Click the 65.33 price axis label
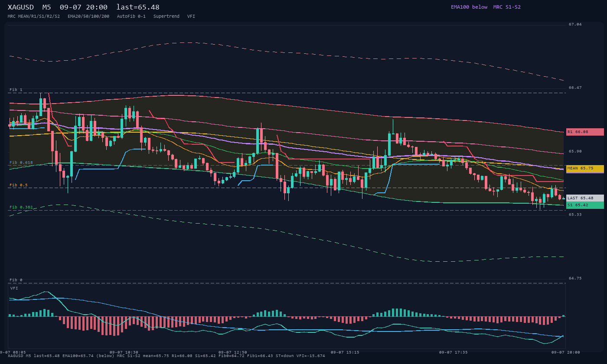The image size is (607, 364). click(575, 214)
